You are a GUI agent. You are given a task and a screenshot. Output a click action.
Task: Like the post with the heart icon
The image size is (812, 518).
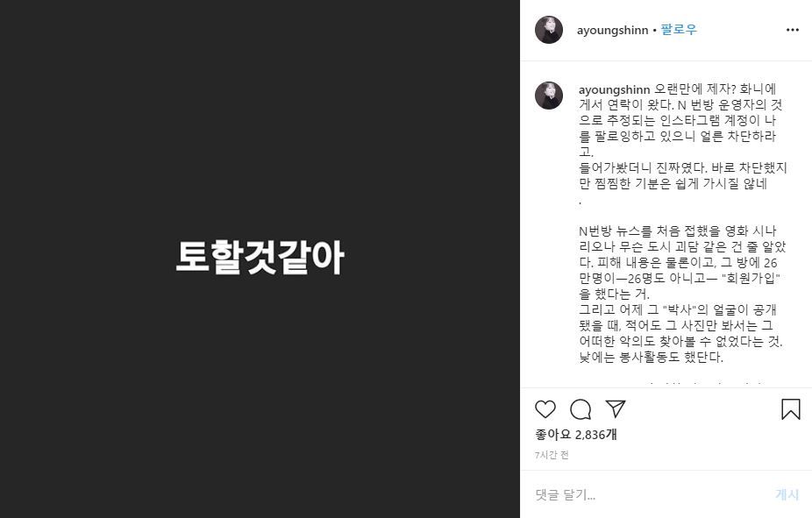pyautogui.click(x=545, y=409)
